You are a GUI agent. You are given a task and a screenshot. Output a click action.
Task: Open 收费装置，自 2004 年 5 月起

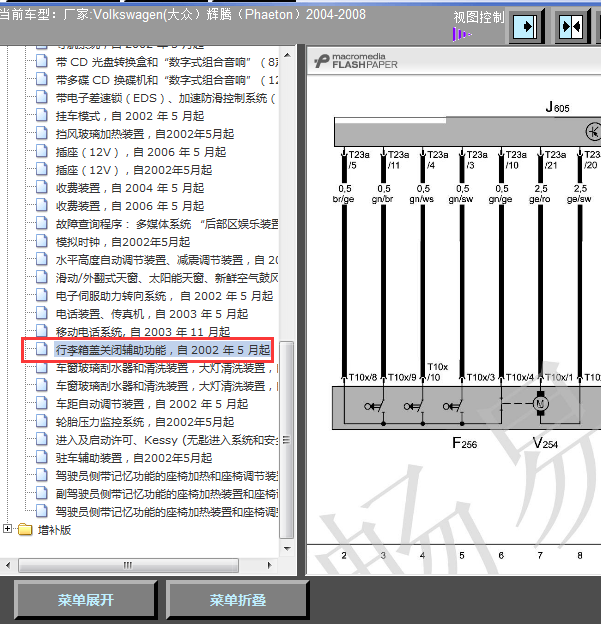tap(130, 188)
